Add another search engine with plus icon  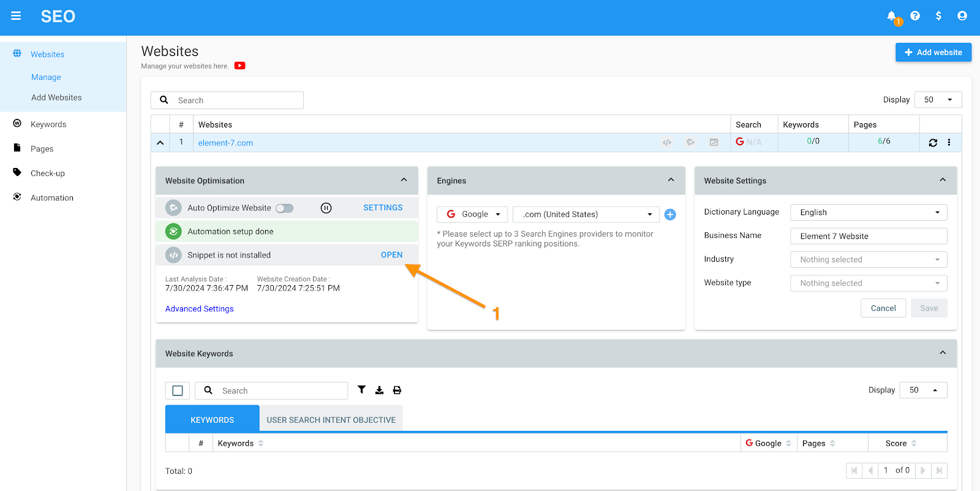click(x=670, y=215)
